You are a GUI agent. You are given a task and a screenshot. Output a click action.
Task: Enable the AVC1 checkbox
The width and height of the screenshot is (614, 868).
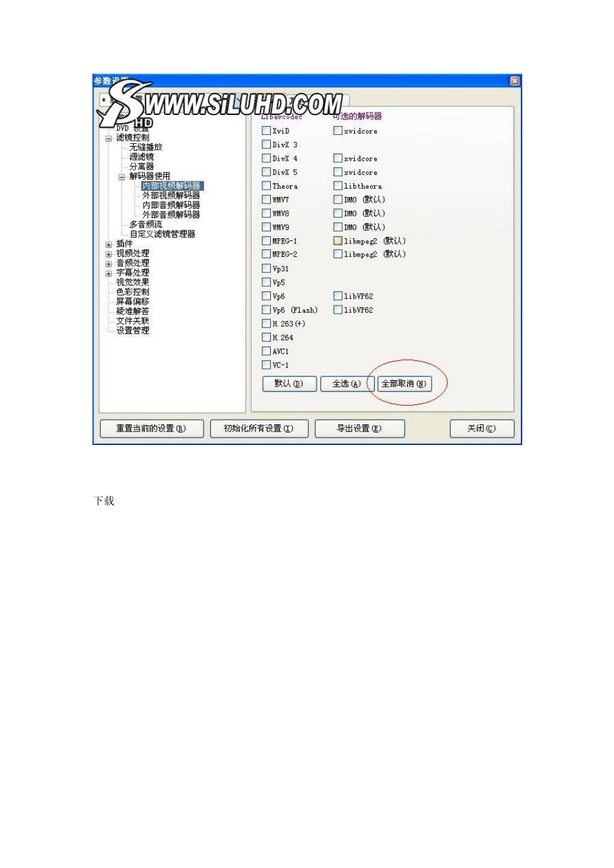(x=266, y=351)
